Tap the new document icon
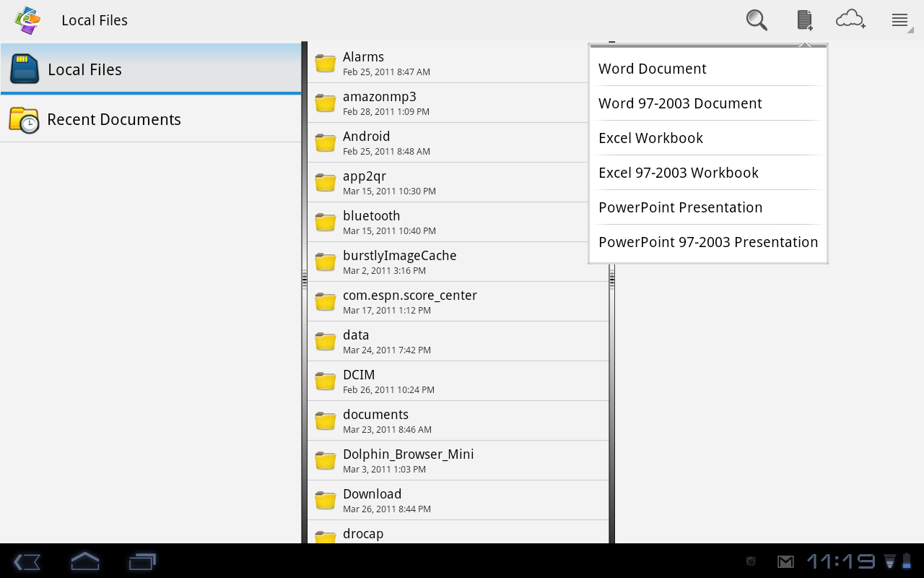 coord(804,20)
